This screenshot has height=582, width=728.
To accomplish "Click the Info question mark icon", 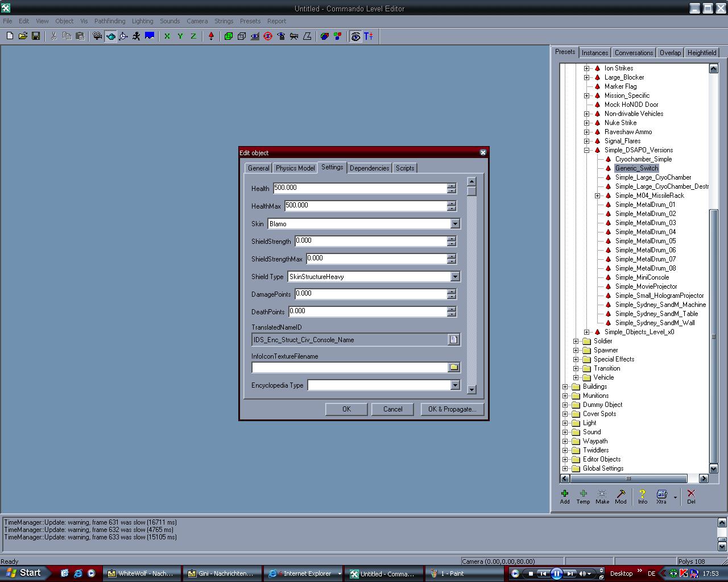I will [x=642, y=494].
